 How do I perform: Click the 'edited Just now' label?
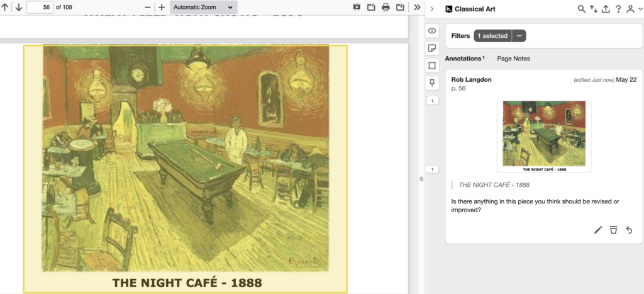(594, 80)
